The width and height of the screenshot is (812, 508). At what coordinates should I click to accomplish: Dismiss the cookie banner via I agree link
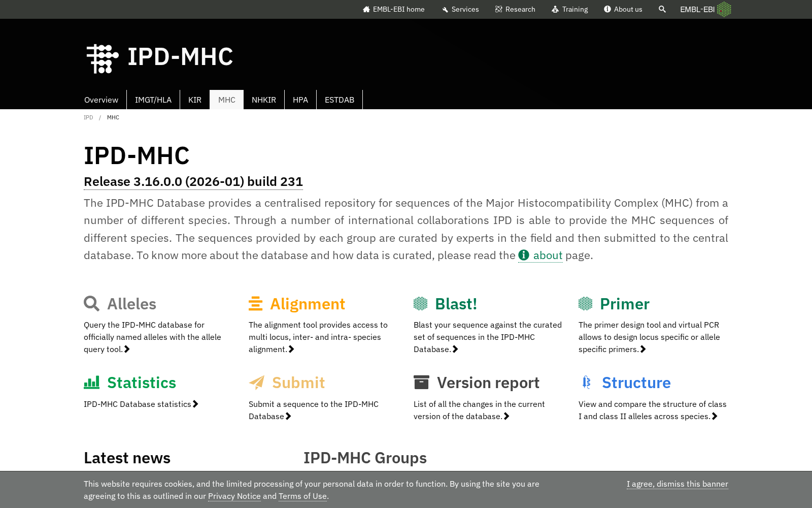(x=678, y=484)
